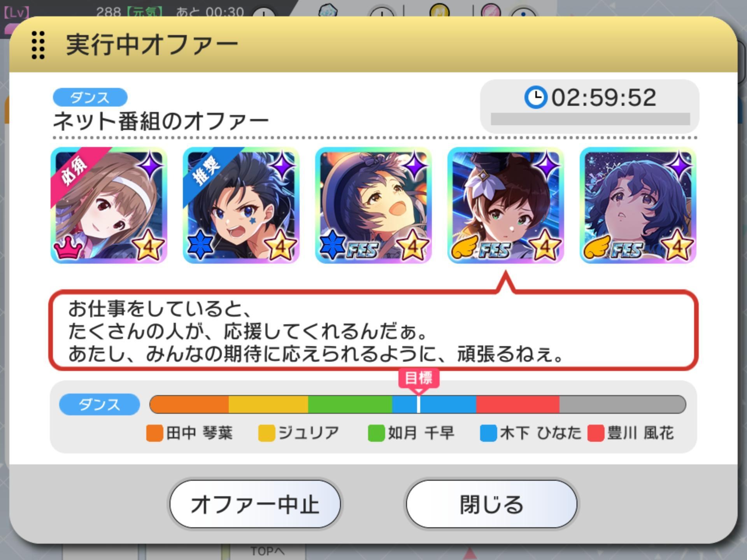The width and height of the screenshot is (747, 560).
Task: Tap the Toyokawa Fuka FES card
Action: [x=638, y=205]
